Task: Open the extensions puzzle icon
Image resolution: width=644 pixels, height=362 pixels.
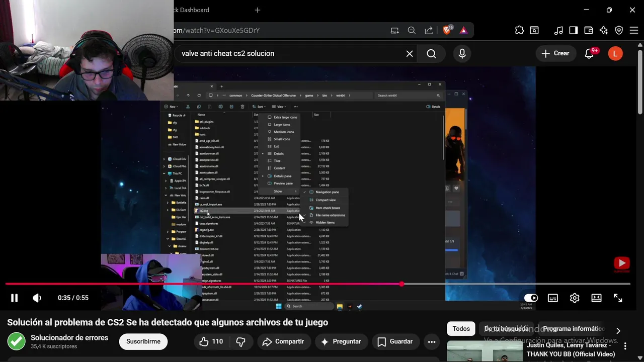Action: (x=519, y=31)
